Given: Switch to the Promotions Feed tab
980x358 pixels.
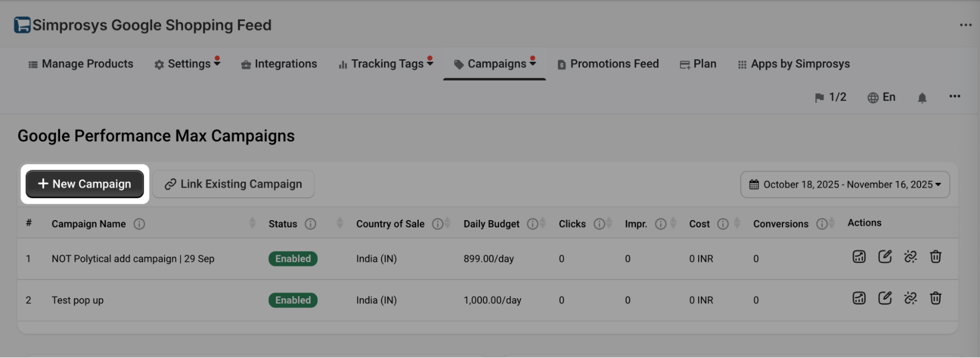Looking at the screenshot, I should coord(608,64).
